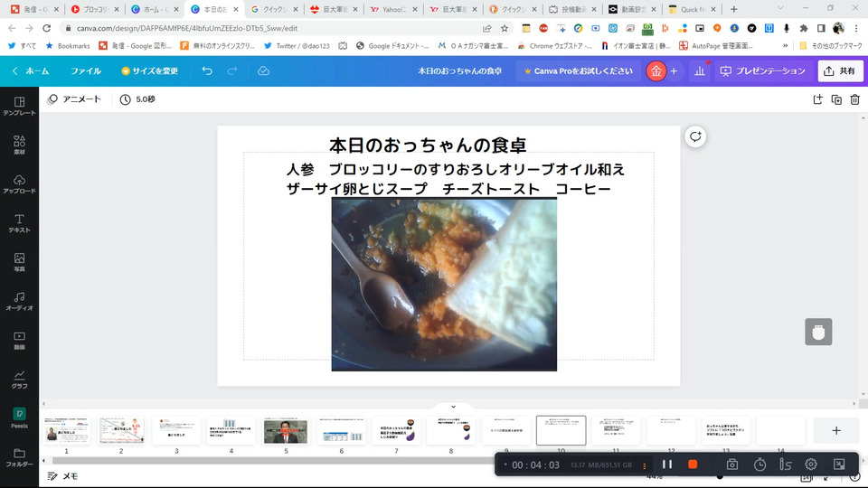The height and width of the screenshot is (488, 868).
Task: Click the browser address bar URL
Action: 187,28
